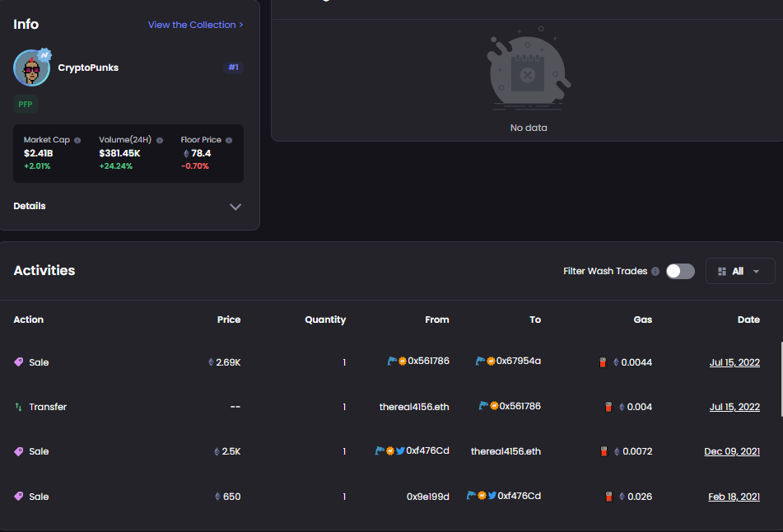Click the gas pump icon beside 0.0044
This screenshot has width=783, height=532.
click(603, 362)
